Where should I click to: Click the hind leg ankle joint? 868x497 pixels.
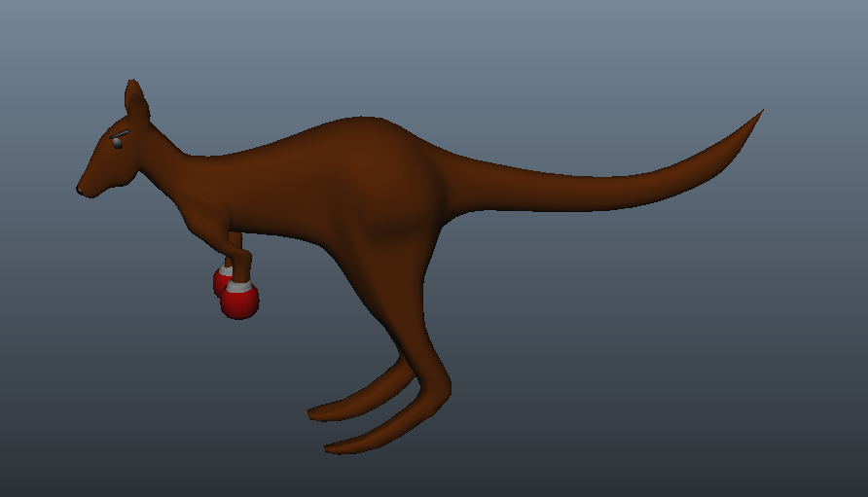coord(435,387)
